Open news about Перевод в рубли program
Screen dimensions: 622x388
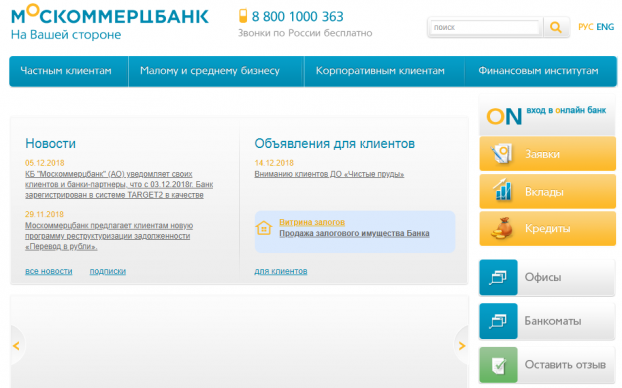pyautogui.click(x=109, y=236)
